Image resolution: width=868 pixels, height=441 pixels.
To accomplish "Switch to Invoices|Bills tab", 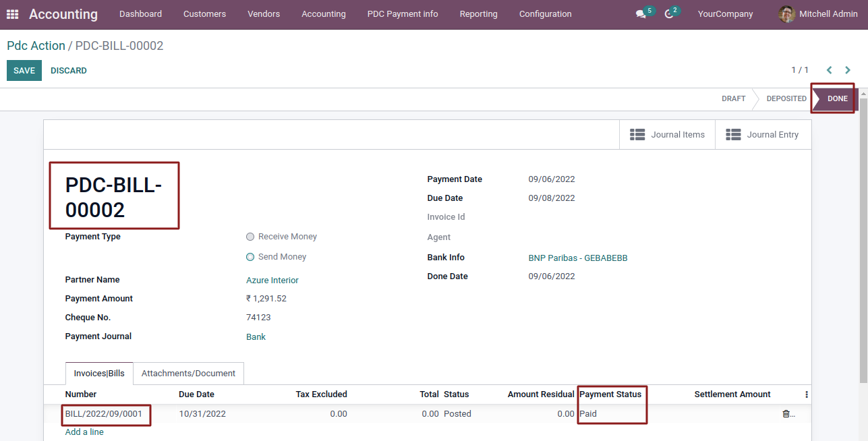I will coord(99,374).
